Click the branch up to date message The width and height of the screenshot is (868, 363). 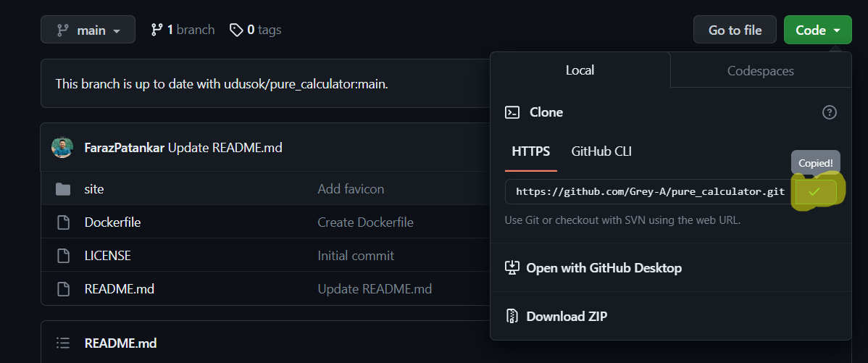(222, 85)
